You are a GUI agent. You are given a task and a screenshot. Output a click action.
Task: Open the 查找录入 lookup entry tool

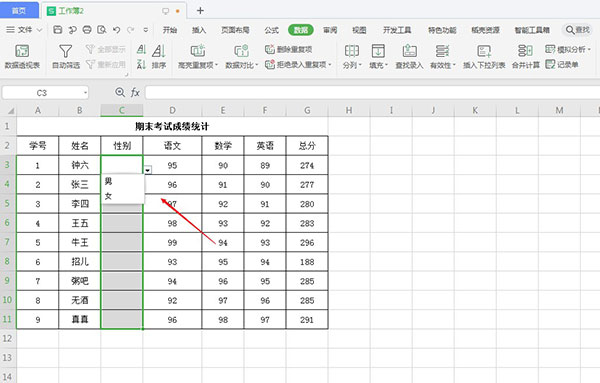tap(409, 56)
